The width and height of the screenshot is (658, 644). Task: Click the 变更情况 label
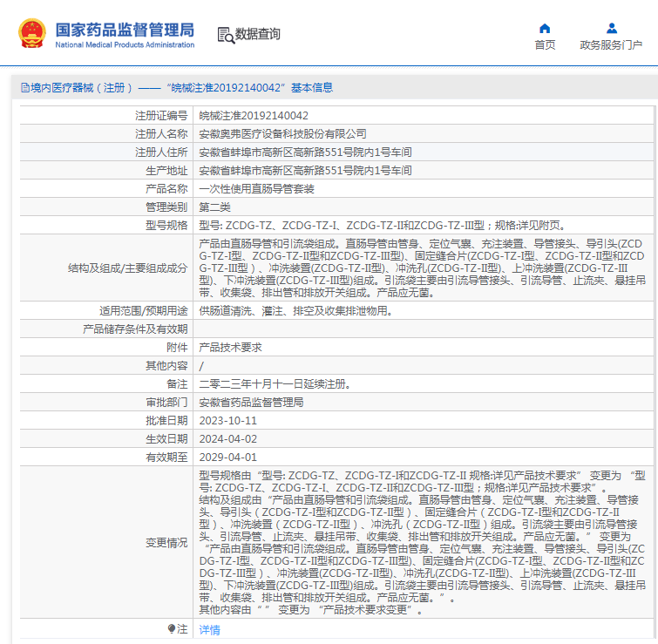pyautogui.click(x=166, y=542)
